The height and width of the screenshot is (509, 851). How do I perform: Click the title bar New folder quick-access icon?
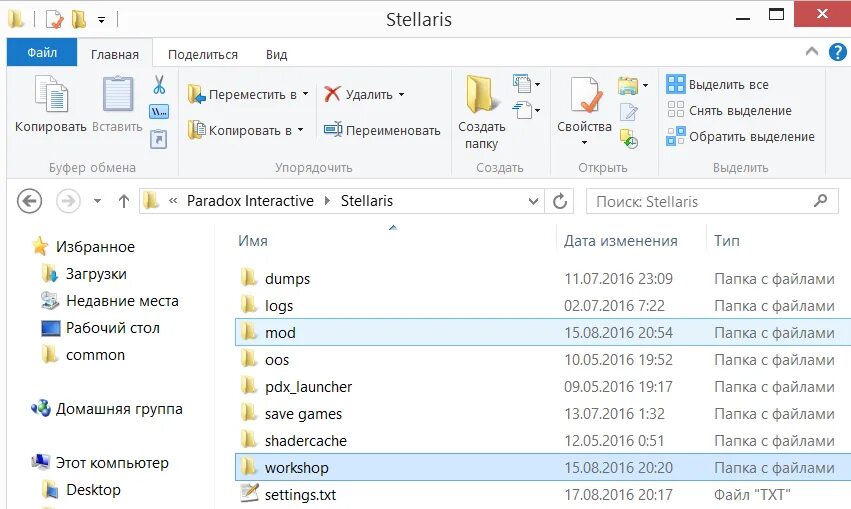(79, 20)
